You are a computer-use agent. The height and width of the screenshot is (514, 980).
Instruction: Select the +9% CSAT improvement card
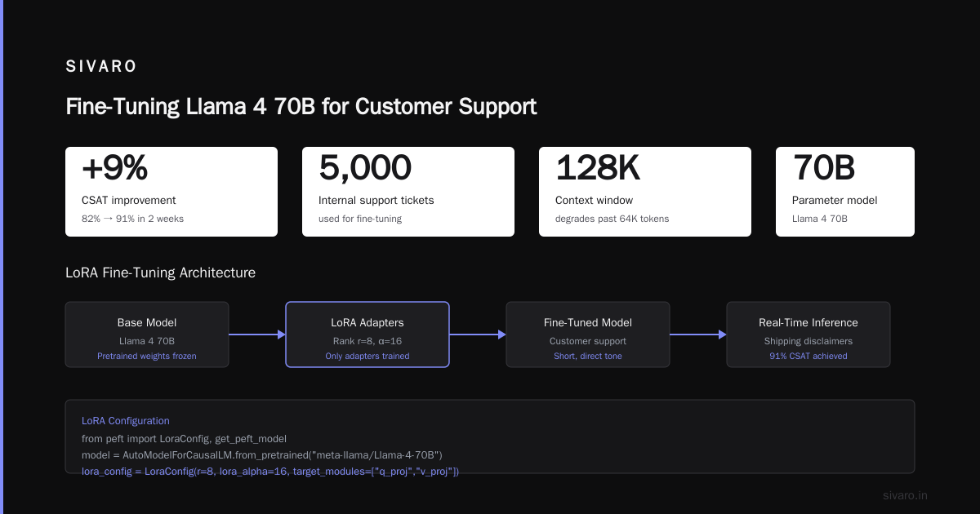(171, 192)
